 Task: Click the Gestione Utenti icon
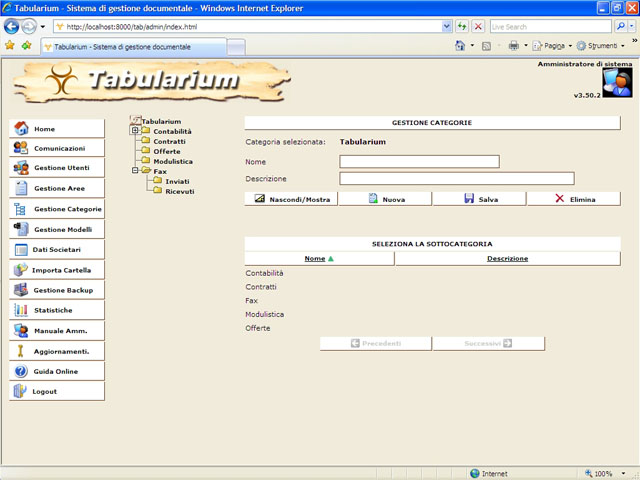(21, 167)
